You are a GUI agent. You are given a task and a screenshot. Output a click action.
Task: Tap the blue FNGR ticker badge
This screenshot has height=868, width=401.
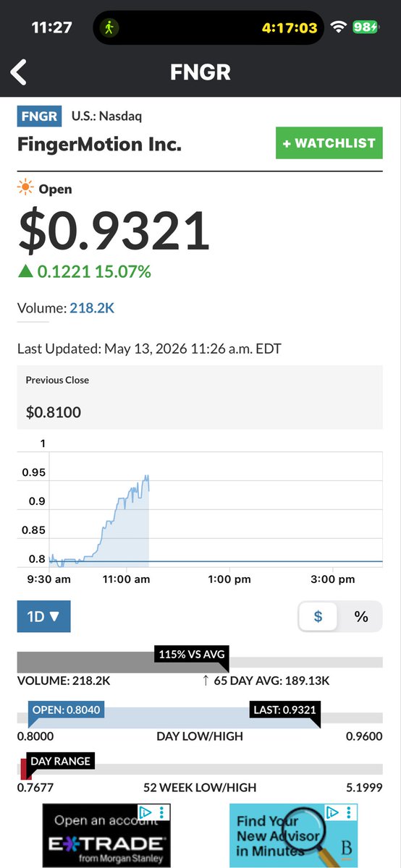tap(39, 116)
